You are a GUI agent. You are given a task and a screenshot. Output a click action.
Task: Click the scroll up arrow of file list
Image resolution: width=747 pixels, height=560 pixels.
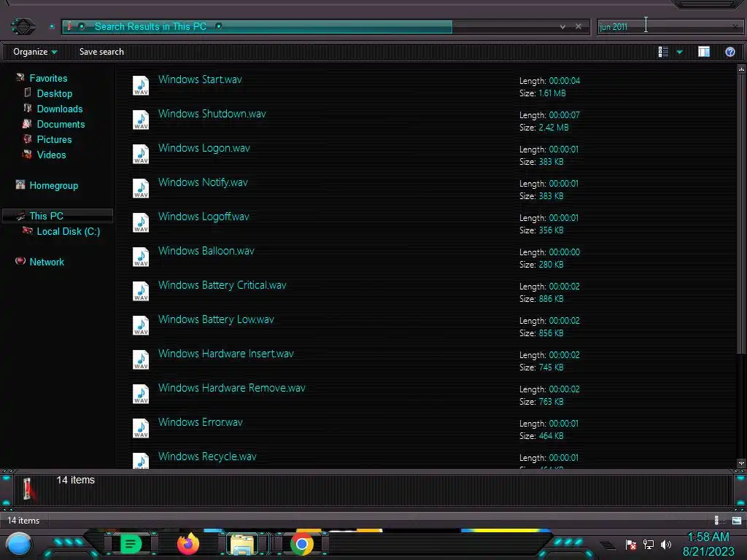[x=741, y=69]
